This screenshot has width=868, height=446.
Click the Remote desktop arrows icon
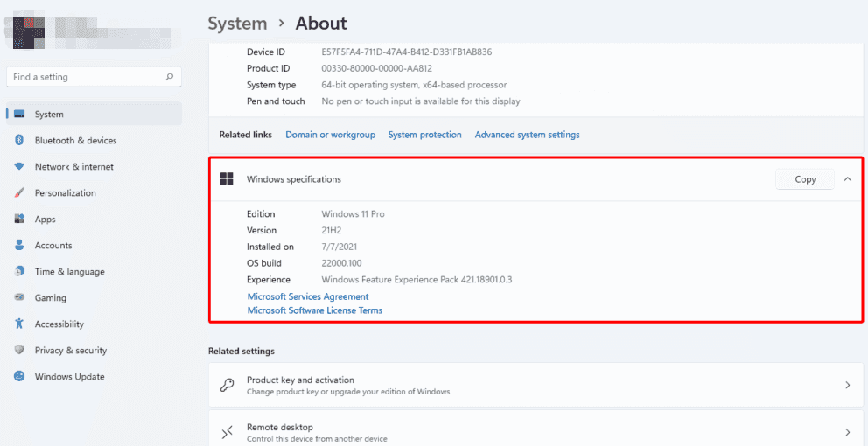tap(227, 432)
